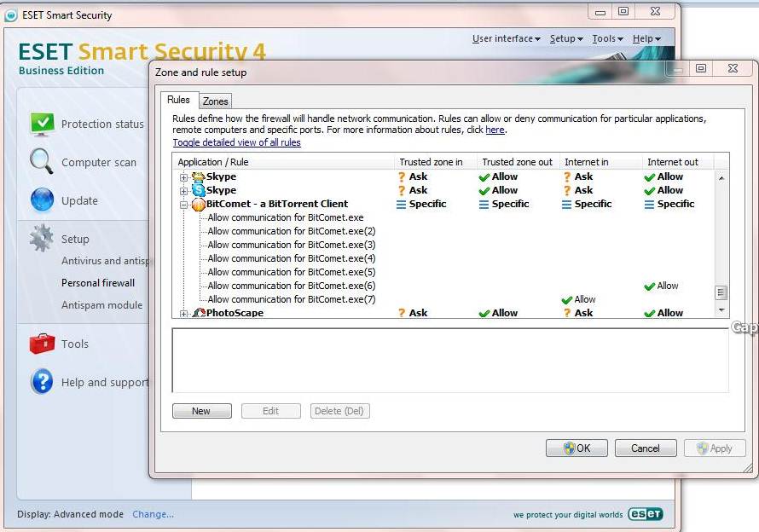Image resolution: width=759 pixels, height=532 pixels.
Task: Click PhotoScape's Trusted zone out Allow value
Action: (x=499, y=313)
